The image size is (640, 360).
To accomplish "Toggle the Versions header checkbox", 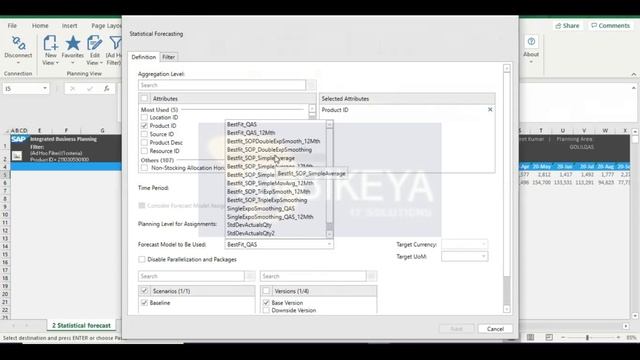I will [x=266, y=291].
